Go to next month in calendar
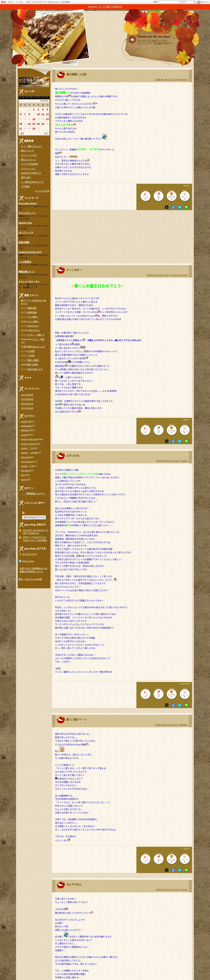Screen dimensions: 210x980 46,133
